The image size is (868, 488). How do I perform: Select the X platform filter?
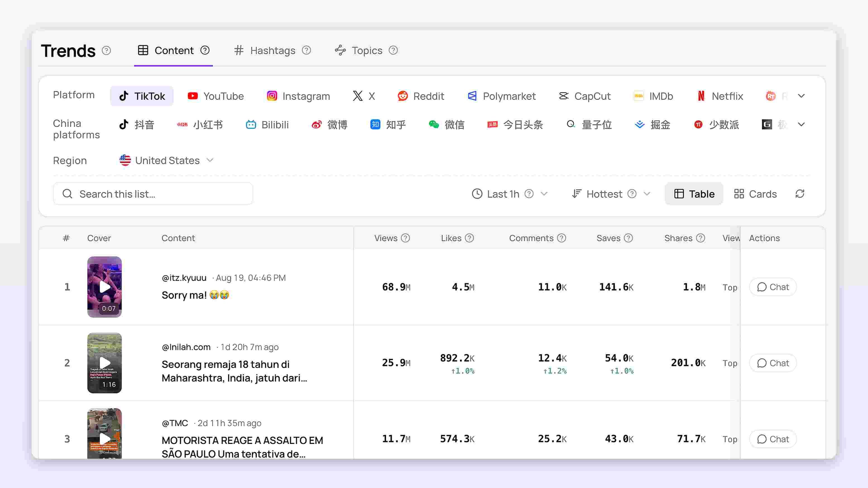click(x=364, y=96)
